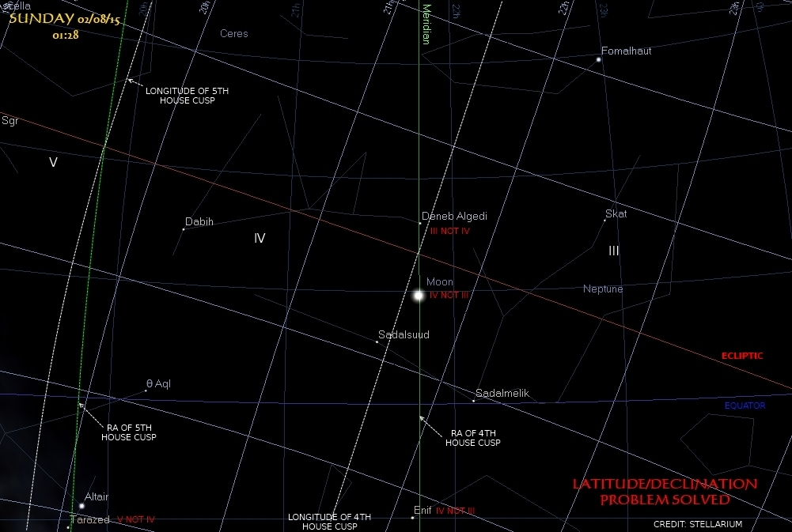Select the star Sadalmelik
This screenshot has width=792, height=532.
(473, 401)
